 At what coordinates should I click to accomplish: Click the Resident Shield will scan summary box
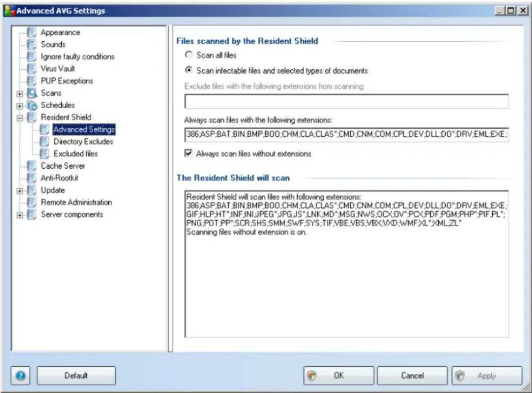(x=346, y=264)
